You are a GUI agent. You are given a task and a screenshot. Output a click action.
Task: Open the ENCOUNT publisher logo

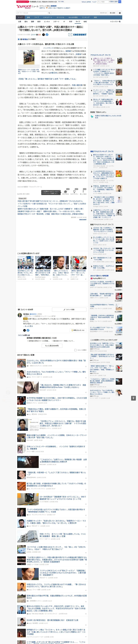click(77, 35)
